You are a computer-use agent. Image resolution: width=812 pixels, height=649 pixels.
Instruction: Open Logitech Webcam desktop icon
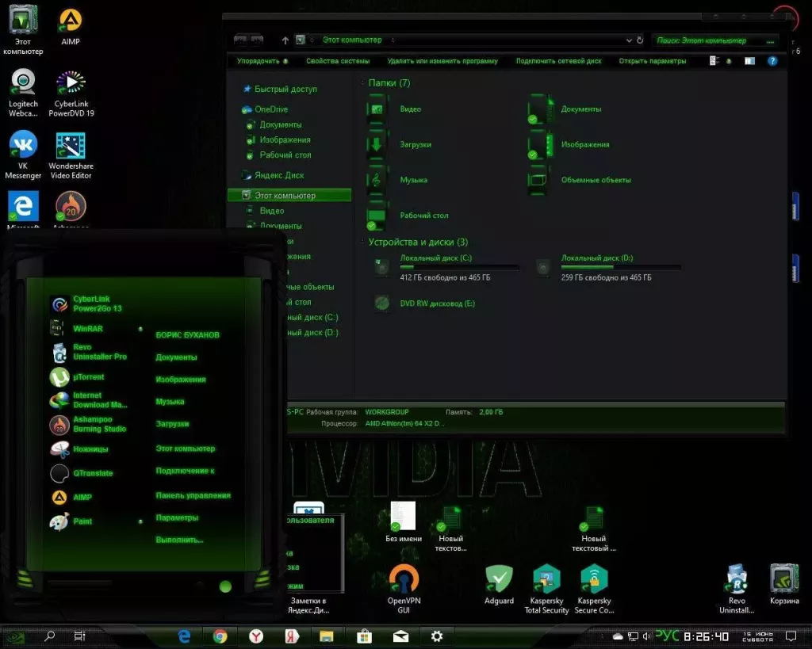pyautogui.click(x=23, y=94)
